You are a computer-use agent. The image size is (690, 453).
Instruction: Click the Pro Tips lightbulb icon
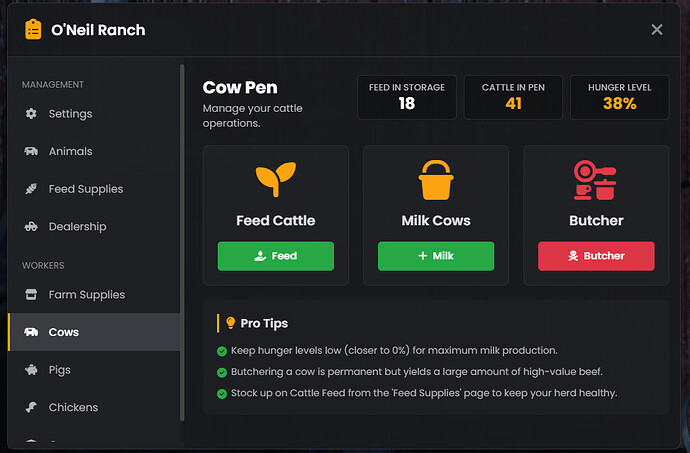(231, 323)
